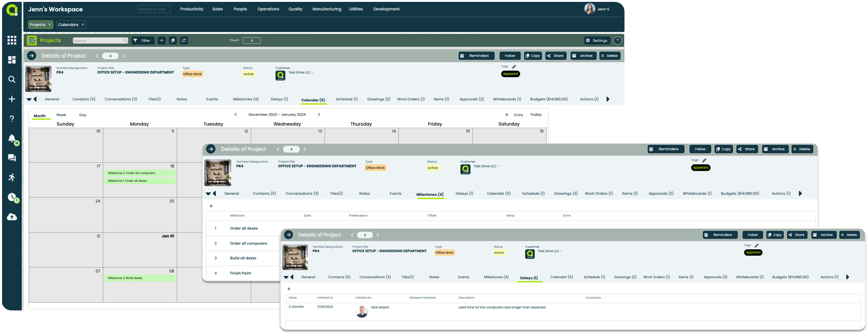Click Delete button in top project panel
868x334 pixels.
pos(610,56)
